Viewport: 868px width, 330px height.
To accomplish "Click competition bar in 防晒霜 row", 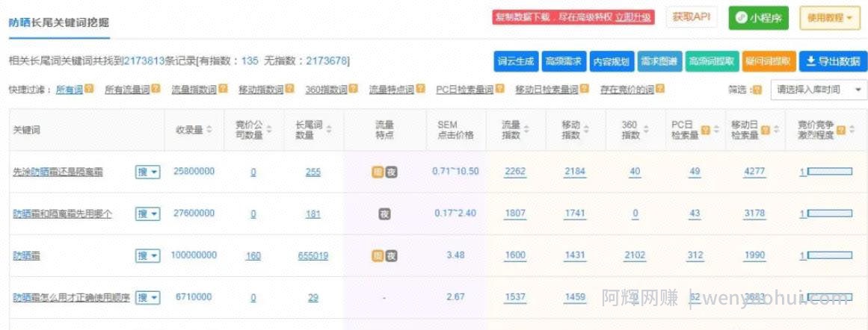I will pyautogui.click(x=830, y=256).
